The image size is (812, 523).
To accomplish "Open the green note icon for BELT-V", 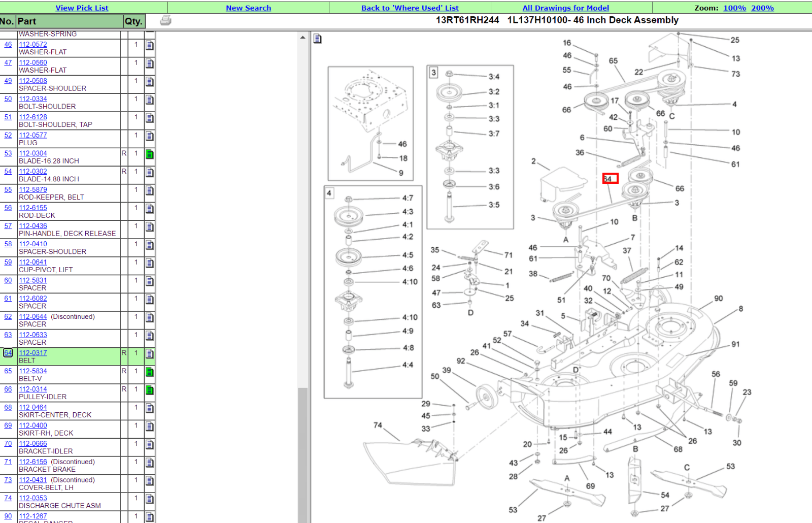I will click(150, 372).
